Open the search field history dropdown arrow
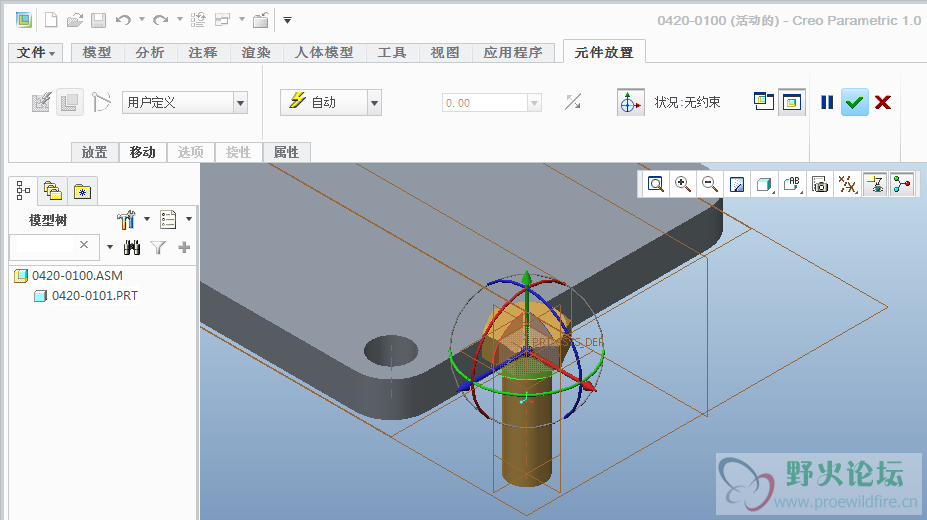Image resolution: width=927 pixels, height=520 pixels. point(110,246)
